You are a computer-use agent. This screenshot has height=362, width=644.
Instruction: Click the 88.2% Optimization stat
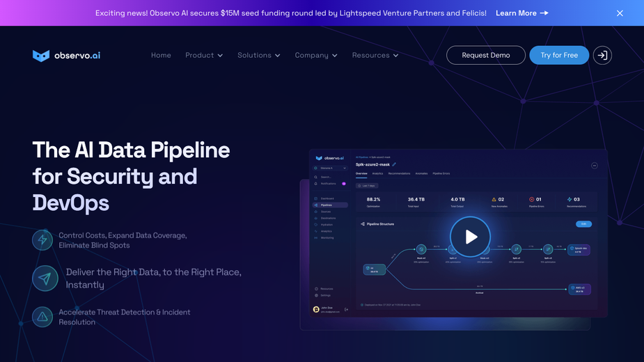click(373, 202)
